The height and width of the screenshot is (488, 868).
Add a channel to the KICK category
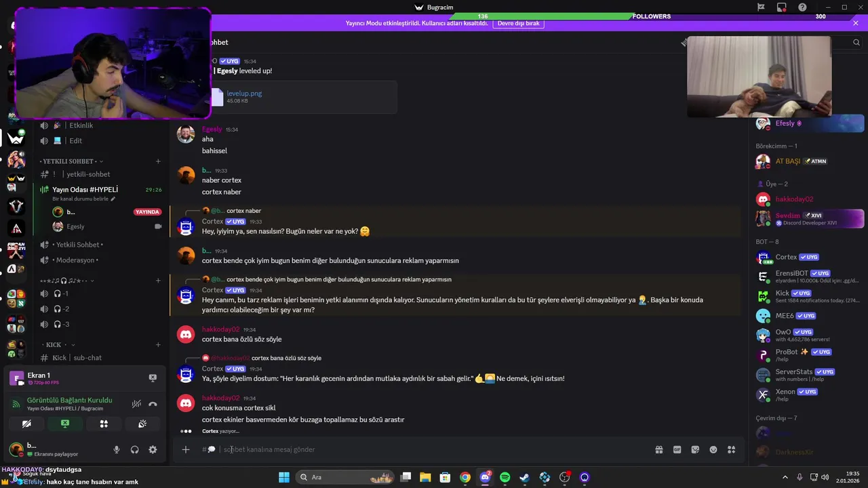158,345
